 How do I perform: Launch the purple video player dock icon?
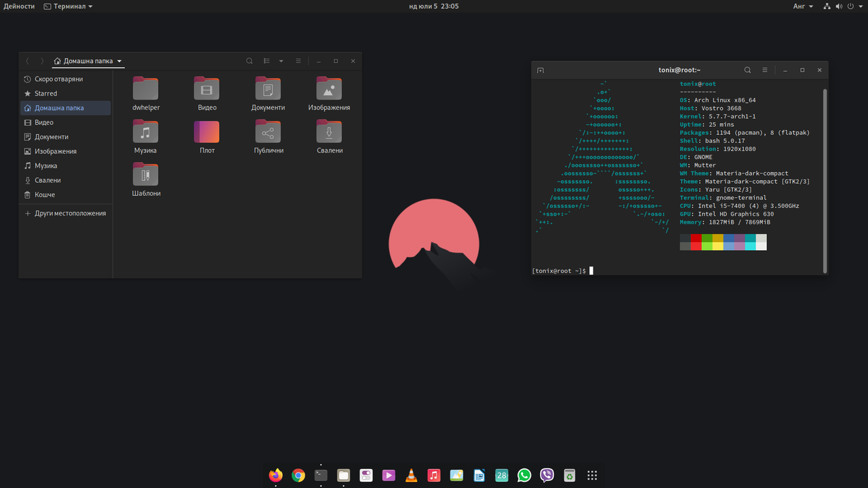click(x=389, y=475)
